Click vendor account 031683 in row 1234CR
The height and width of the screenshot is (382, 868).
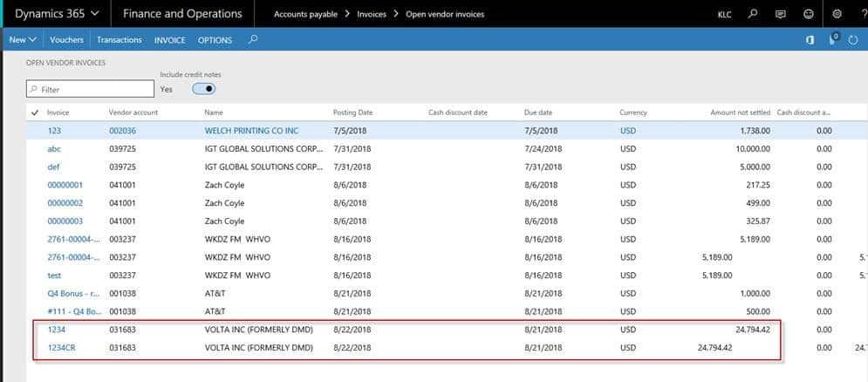pyautogui.click(x=122, y=348)
